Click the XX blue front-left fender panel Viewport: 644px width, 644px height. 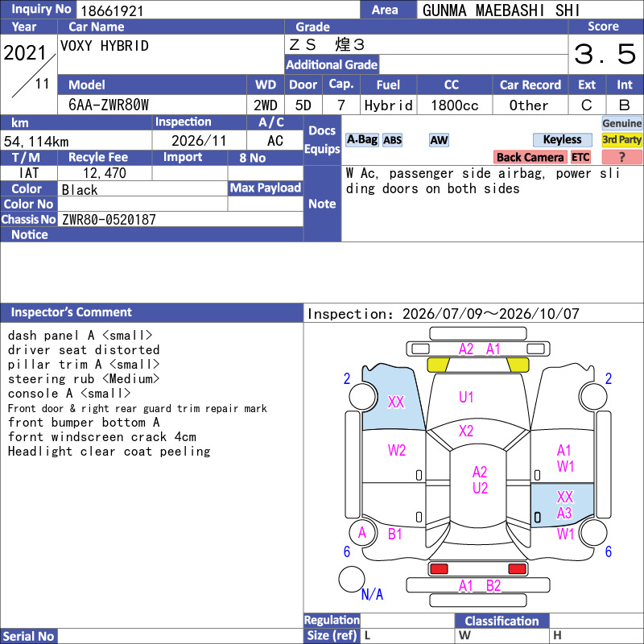pos(392,398)
